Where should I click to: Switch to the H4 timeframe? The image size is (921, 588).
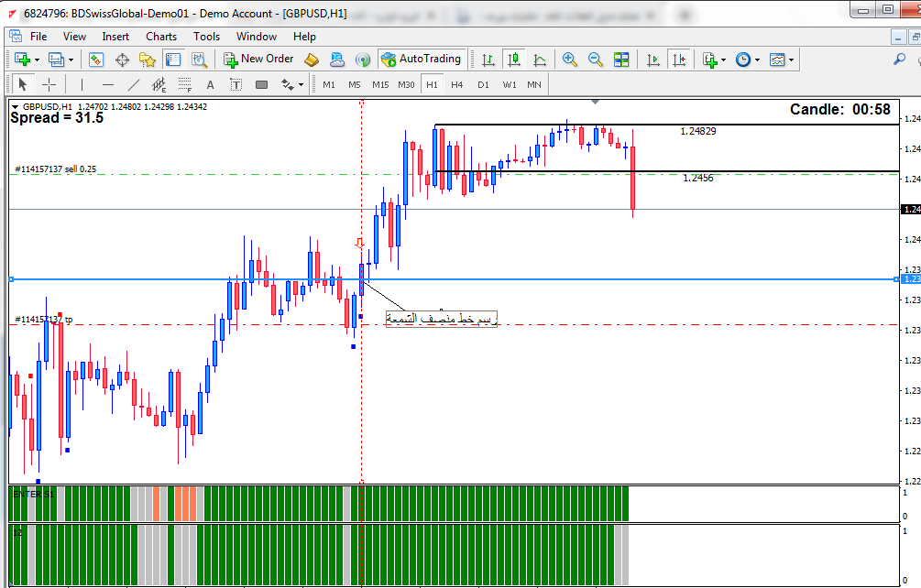tap(456, 84)
